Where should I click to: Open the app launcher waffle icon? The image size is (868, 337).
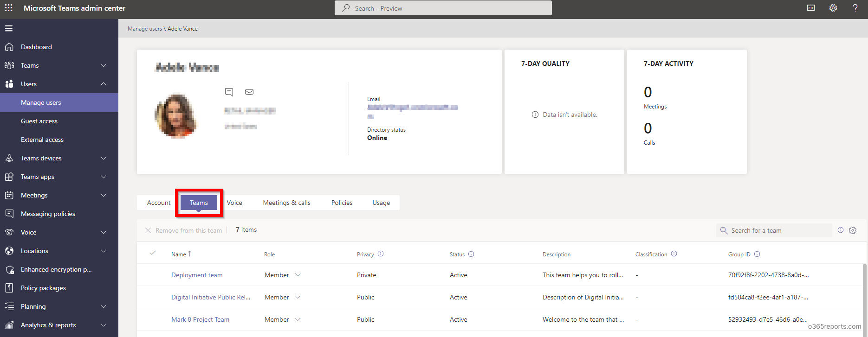click(x=9, y=8)
